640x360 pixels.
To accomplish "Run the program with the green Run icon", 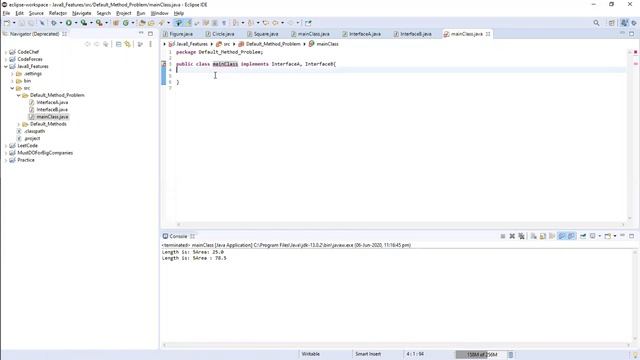I will pos(69,23).
